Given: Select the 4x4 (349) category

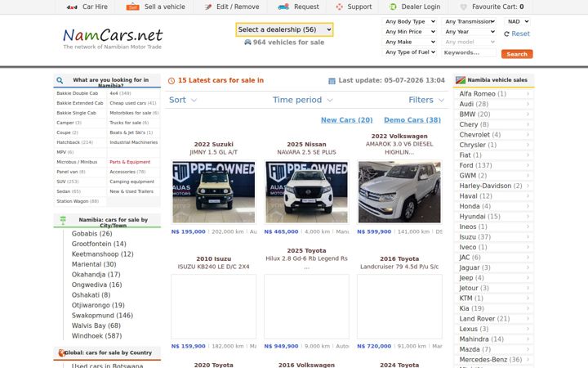Looking at the screenshot, I should click(x=120, y=93).
